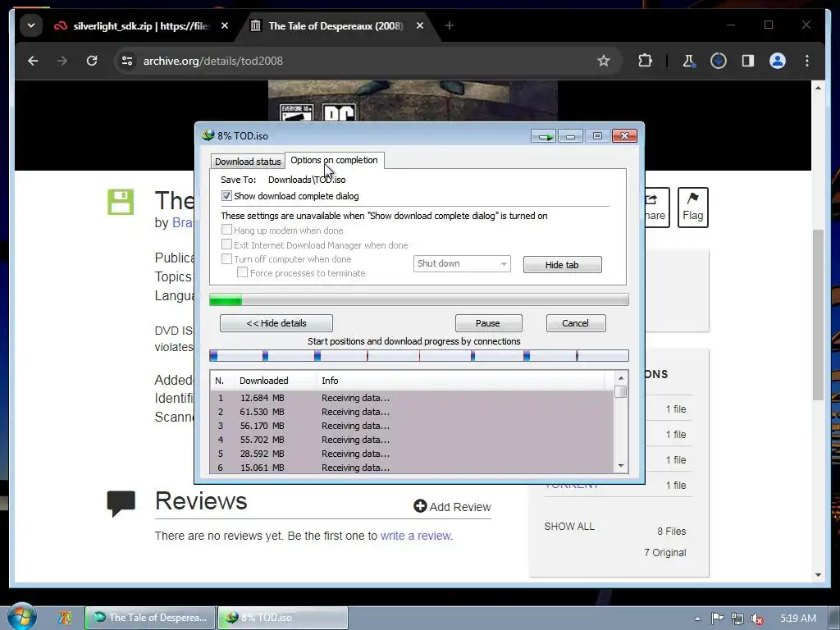Switch to the silverlight_sdk.zip browser tab
840x630 pixels.
click(x=141, y=25)
